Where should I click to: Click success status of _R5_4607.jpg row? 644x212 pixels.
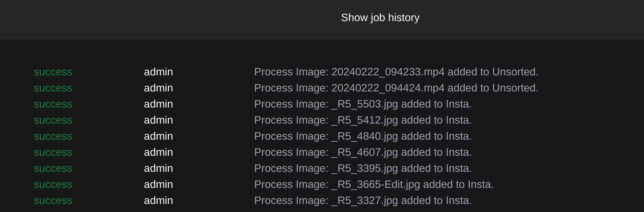pos(53,152)
